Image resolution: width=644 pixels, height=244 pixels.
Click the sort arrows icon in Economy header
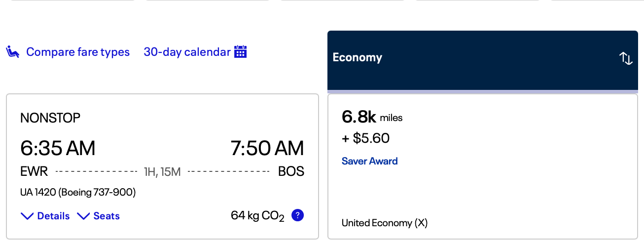click(x=626, y=58)
